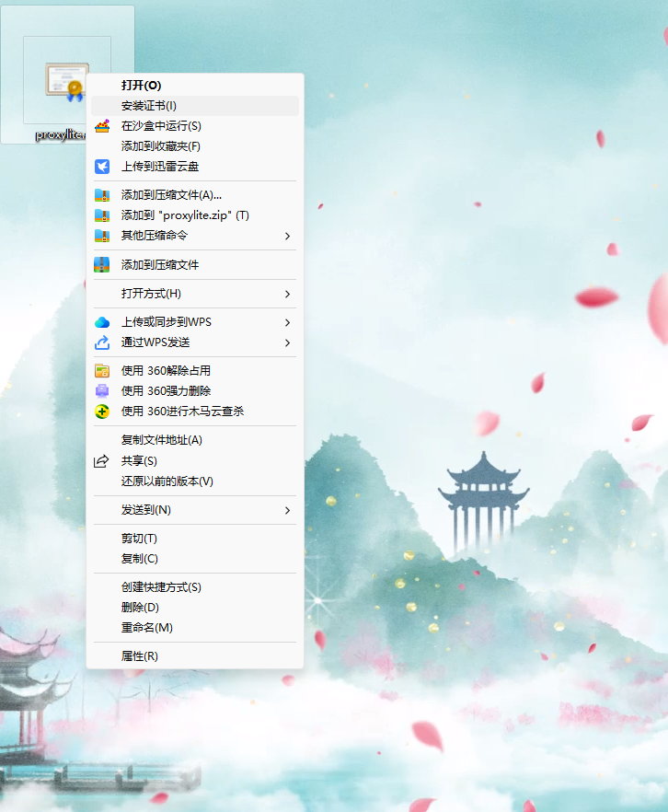The image size is (668, 812).
Task: Click the folder icon beside 使用 360解除占用
Action: click(x=102, y=371)
